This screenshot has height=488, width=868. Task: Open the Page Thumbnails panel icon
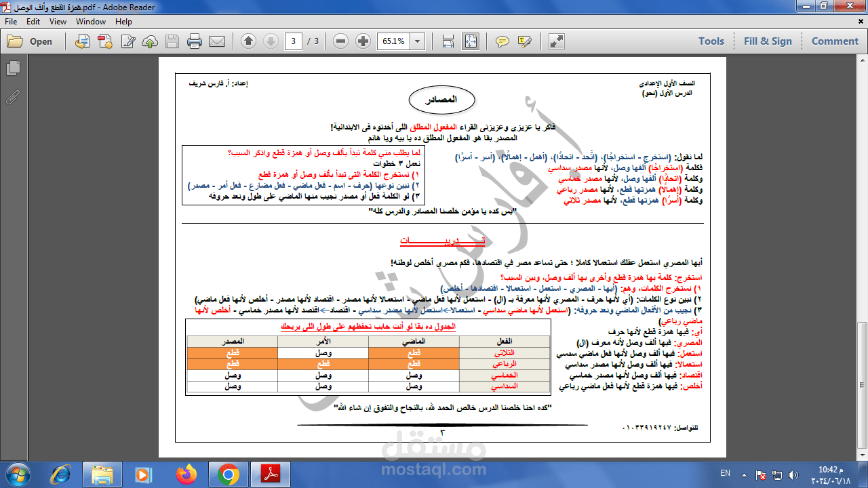tap(13, 68)
